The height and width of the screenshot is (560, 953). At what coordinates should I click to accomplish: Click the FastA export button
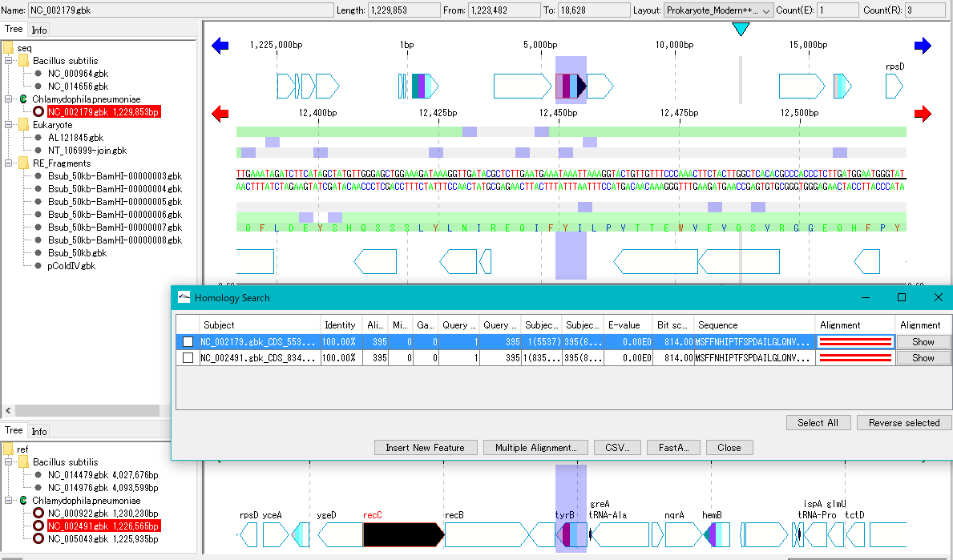point(673,448)
